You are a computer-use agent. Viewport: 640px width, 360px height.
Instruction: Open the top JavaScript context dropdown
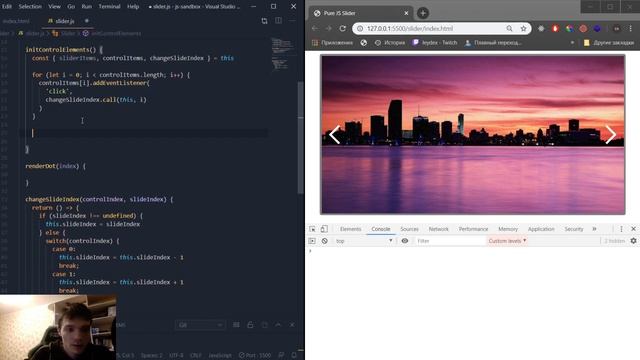click(364, 241)
